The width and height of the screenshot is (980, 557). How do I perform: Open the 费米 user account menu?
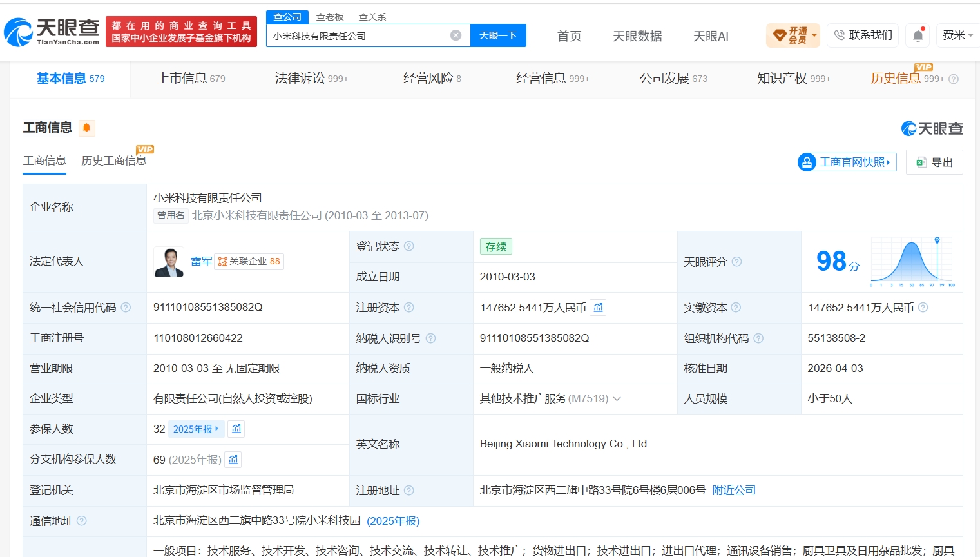pos(957,35)
